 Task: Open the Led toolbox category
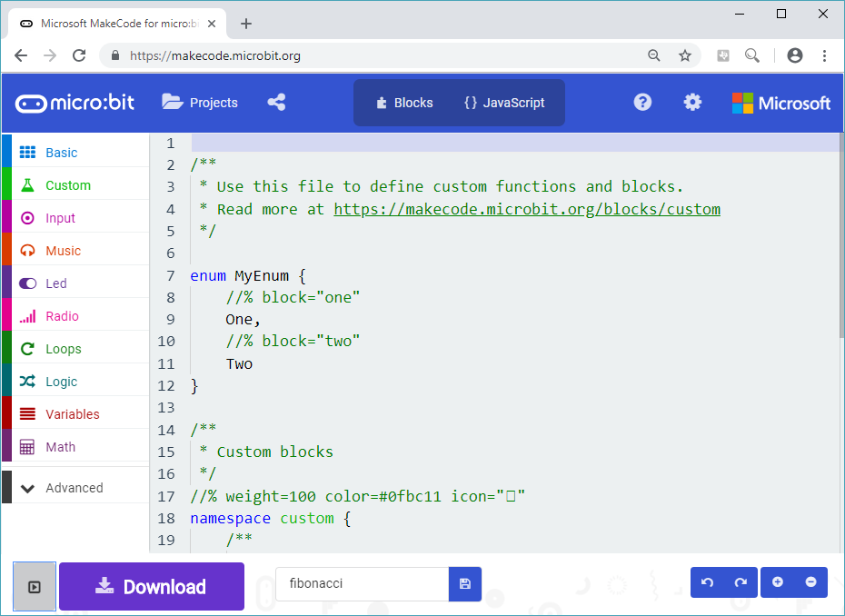pyautogui.click(x=75, y=283)
